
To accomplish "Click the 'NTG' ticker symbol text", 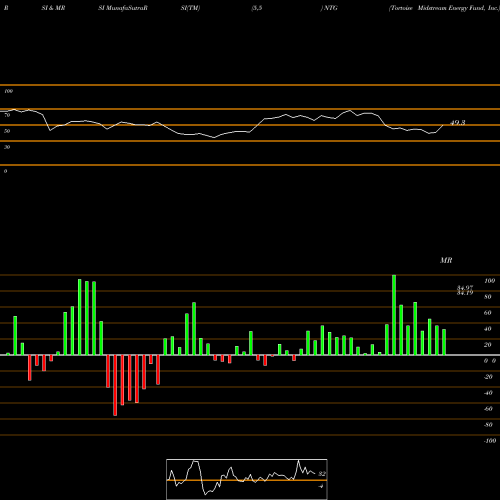I will tap(331, 8).
